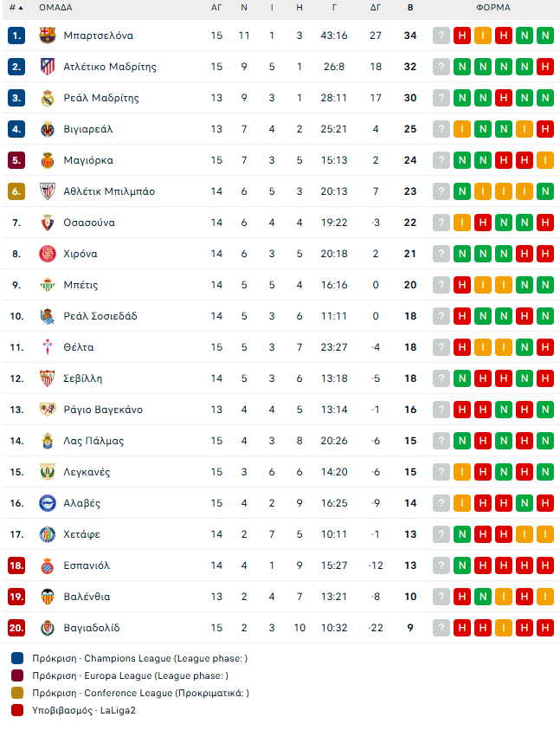This screenshot has height=730, width=560.
Task: Open the Μπαρτσελόνα team link
Action: click(99, 36)
